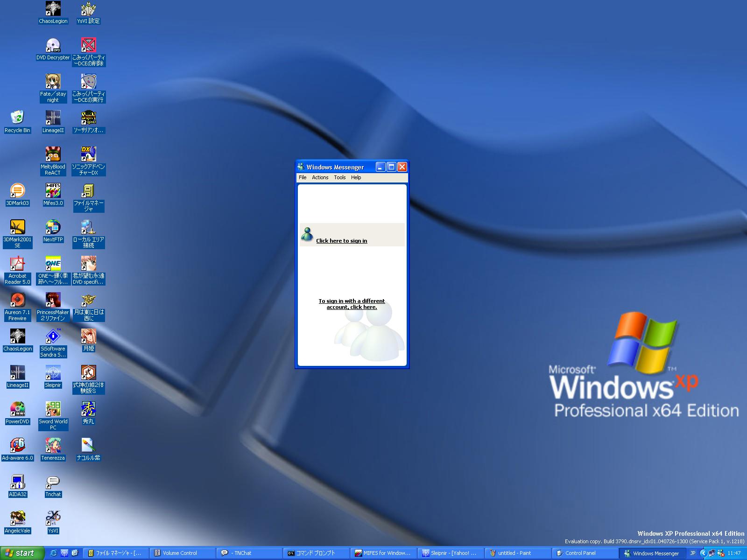Expand hidden system tray icons arrow

[x=703, y=553]
